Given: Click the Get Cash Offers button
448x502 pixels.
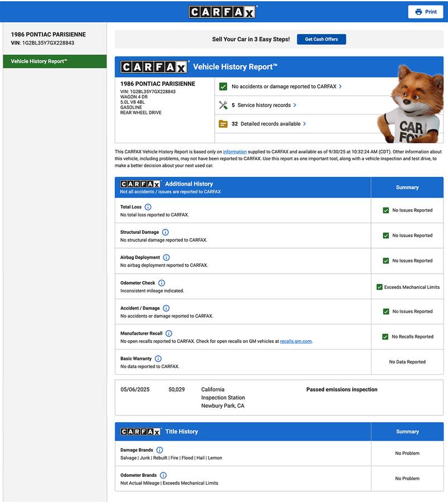Looking at the screenshot, I should (321, 40).
